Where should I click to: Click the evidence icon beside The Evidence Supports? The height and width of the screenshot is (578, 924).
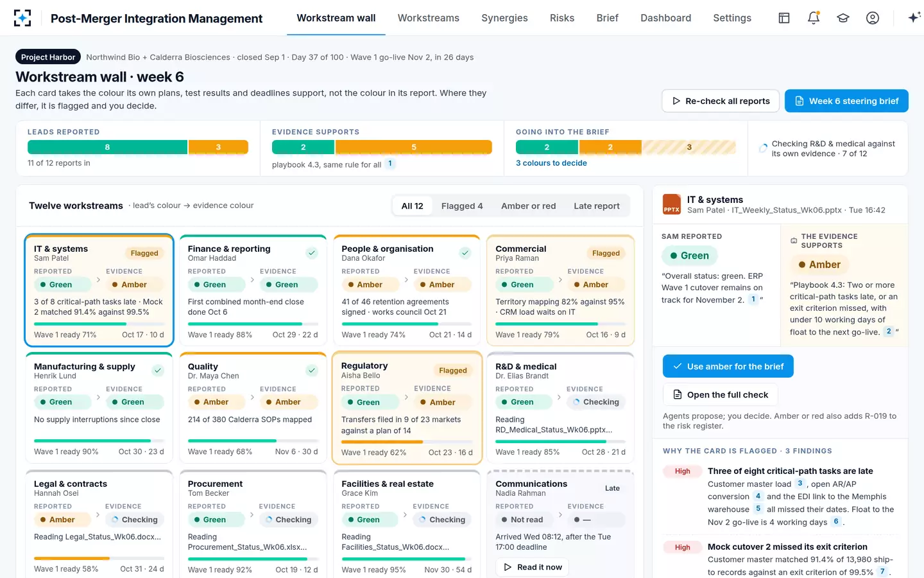(x=794, y=241)
